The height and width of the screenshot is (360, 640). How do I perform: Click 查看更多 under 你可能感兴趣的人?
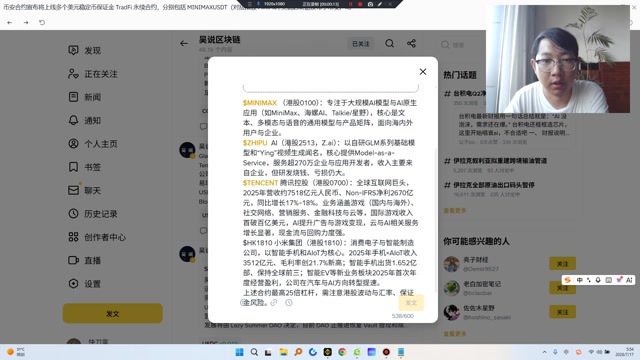[x=455, y=334]
